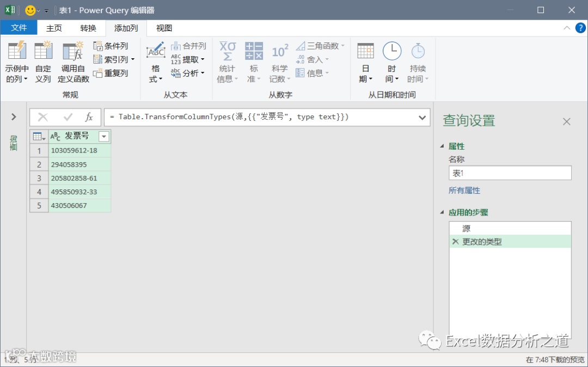Screen dimensions: 588x367
Task: Open Duration (持续时间) menu
Action: tap(418, 62)
